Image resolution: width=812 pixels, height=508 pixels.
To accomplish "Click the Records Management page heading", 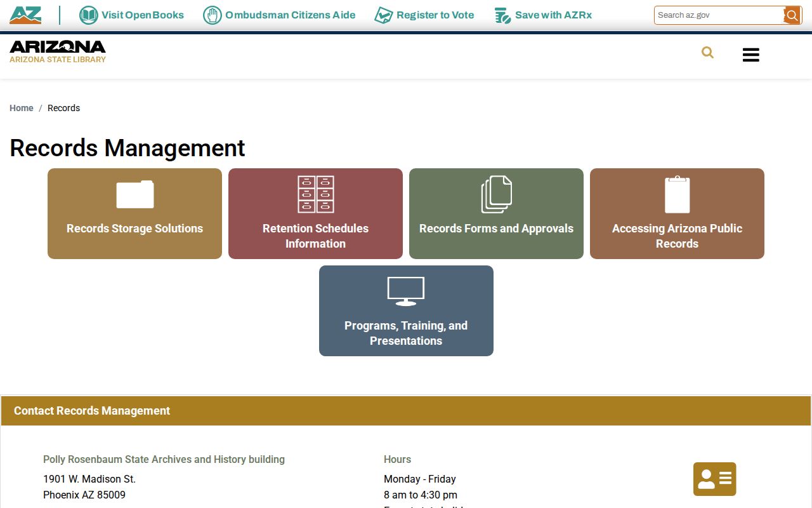I will [128, 148].
